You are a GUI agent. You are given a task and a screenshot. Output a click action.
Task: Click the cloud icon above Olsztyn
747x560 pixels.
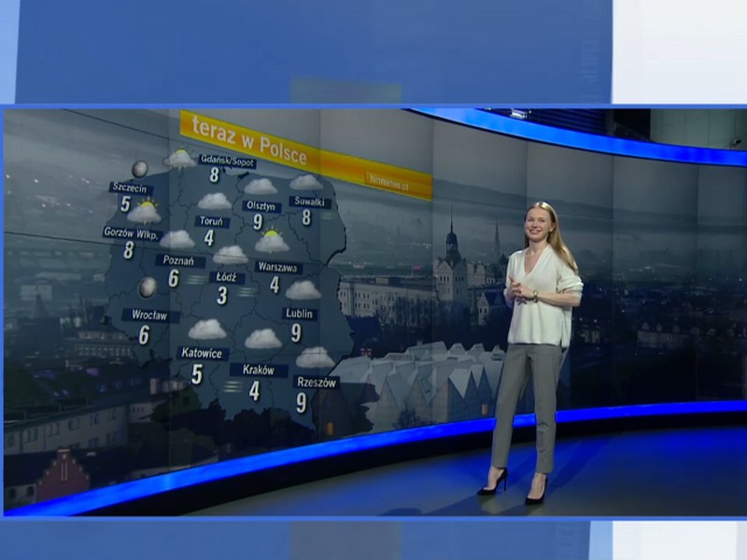click(x=261, y=186)
